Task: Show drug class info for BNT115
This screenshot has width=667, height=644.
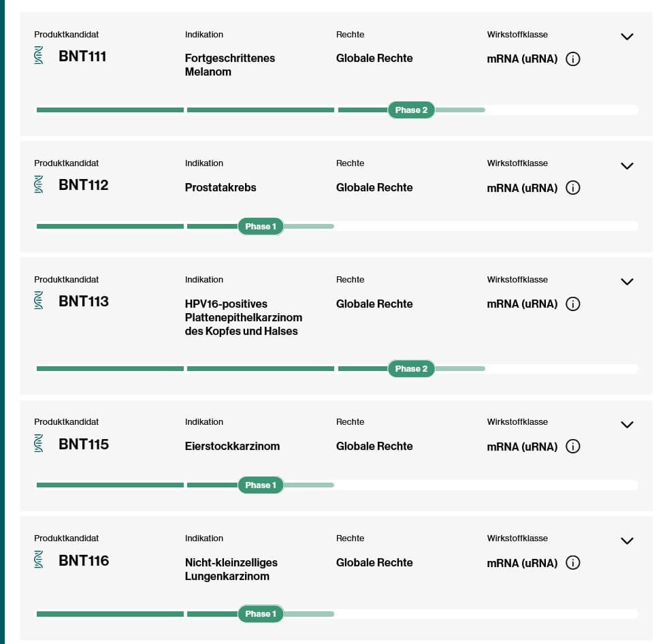Action: point(573,447)
